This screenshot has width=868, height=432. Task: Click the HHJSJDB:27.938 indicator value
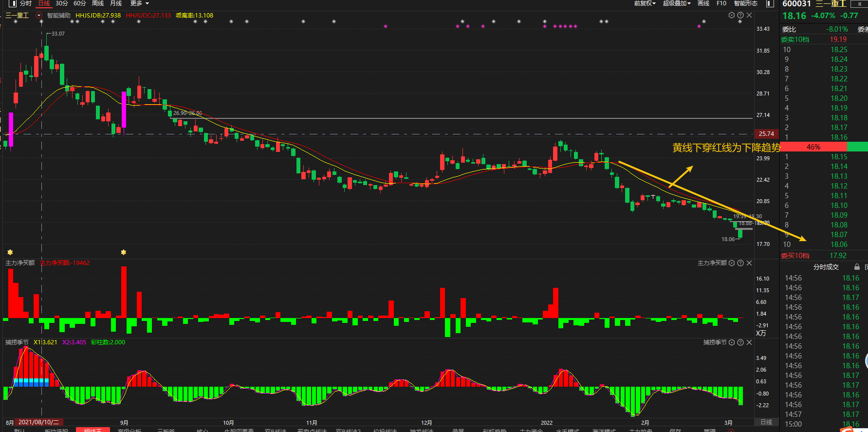tap(98, 16)
